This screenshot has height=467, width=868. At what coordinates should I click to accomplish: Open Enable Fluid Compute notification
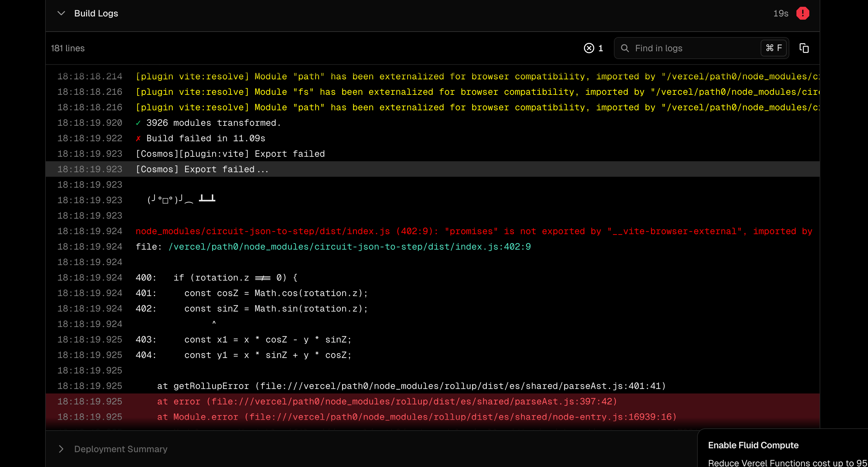click(753, 445)
